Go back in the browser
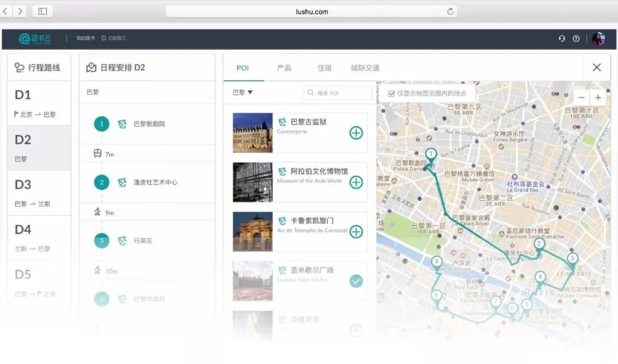The height and width of the screenshot is (364, 618). coord(6,11)
